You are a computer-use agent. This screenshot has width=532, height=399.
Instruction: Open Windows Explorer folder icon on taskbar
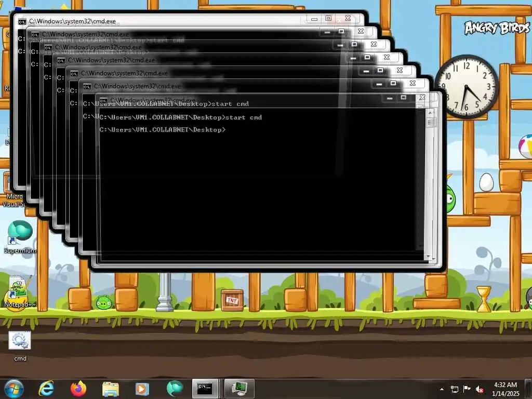coord(111,389)
